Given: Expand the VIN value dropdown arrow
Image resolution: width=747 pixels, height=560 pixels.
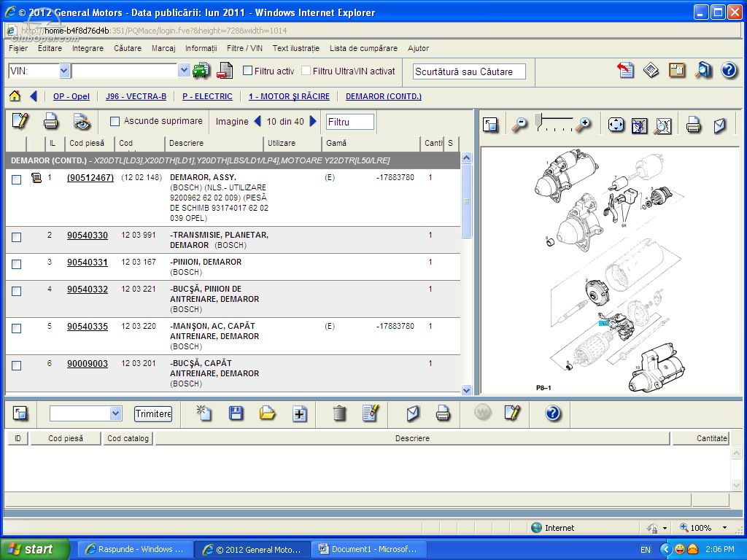Looking at the screenshot, I should click(183, 71).
